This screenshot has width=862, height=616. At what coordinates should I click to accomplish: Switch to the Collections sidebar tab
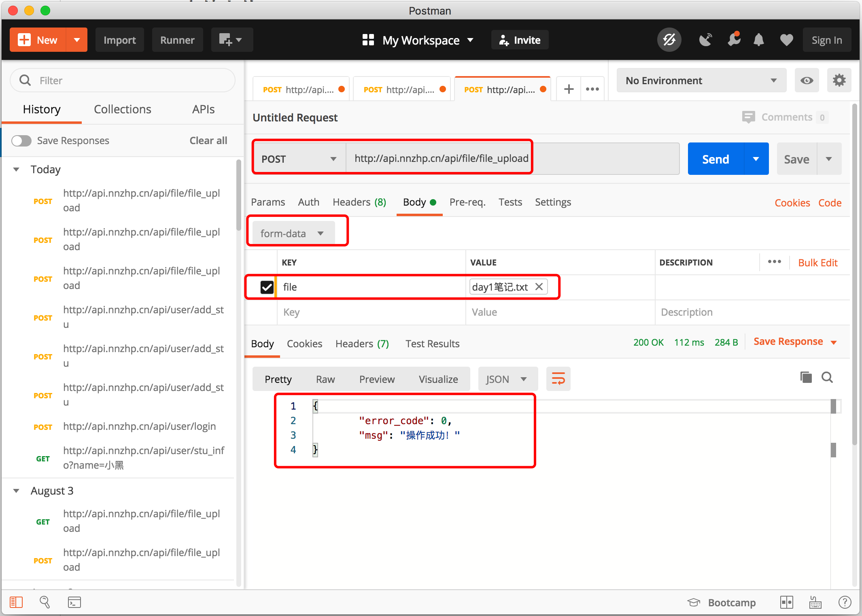122,109
